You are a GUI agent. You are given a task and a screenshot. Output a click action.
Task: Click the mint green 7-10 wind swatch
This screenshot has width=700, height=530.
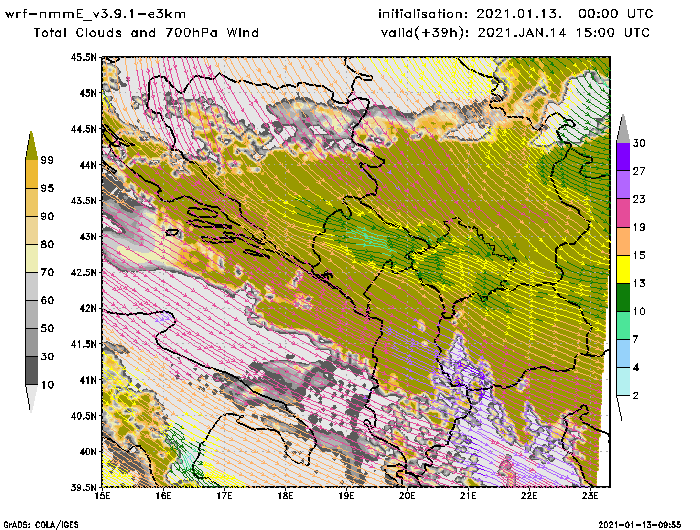pos(623,326)
